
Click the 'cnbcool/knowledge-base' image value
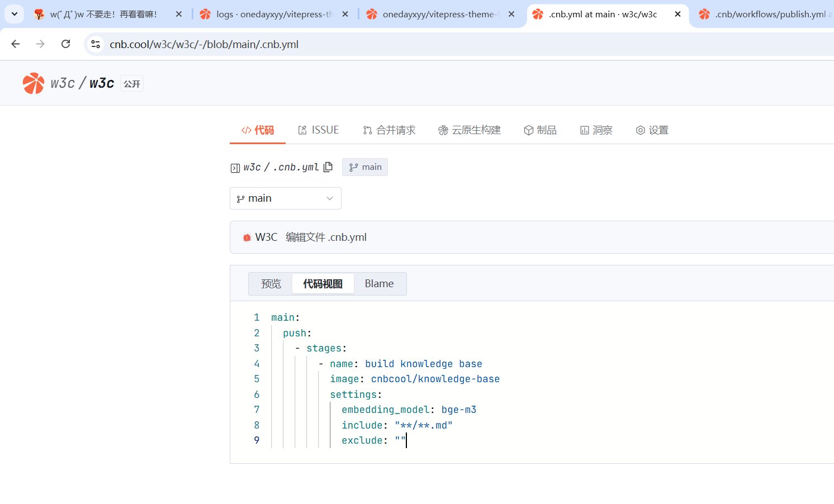[x=435, y=379]
